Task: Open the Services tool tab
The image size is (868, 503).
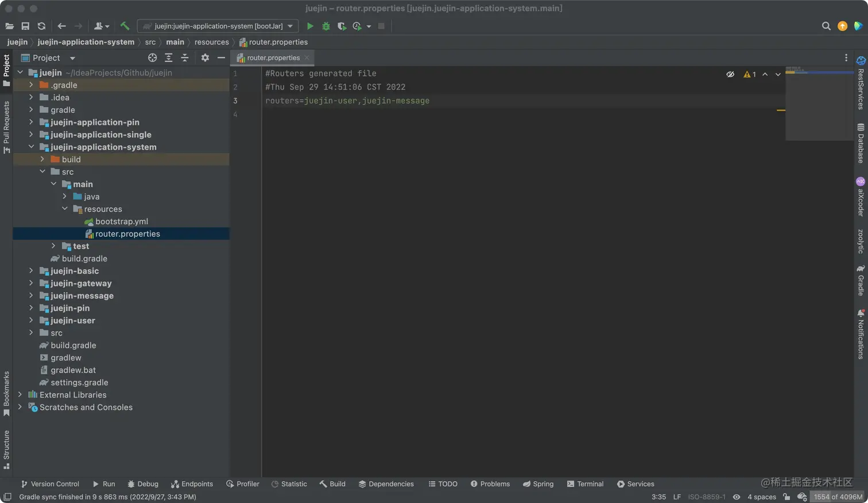Action: pyautogui.click(x=635, y=484)
